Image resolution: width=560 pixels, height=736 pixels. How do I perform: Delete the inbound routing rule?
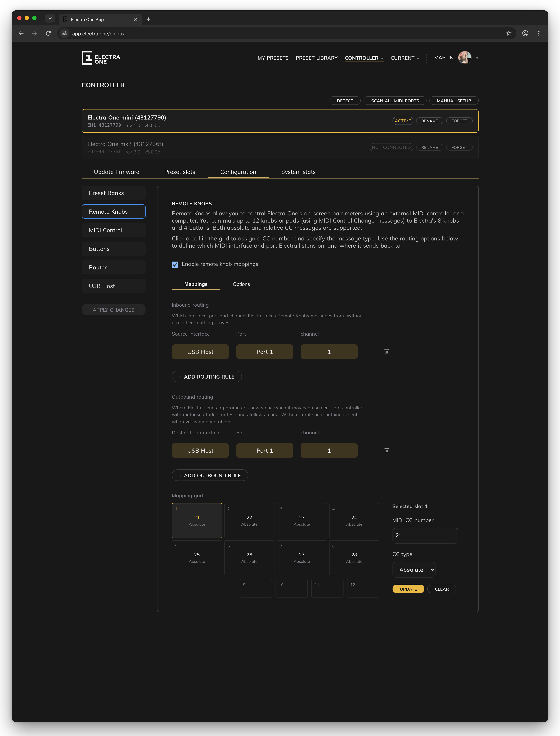(386, 351)
